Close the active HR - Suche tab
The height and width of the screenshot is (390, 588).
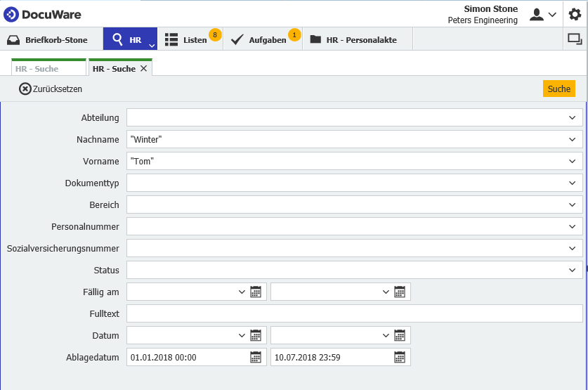144,68
